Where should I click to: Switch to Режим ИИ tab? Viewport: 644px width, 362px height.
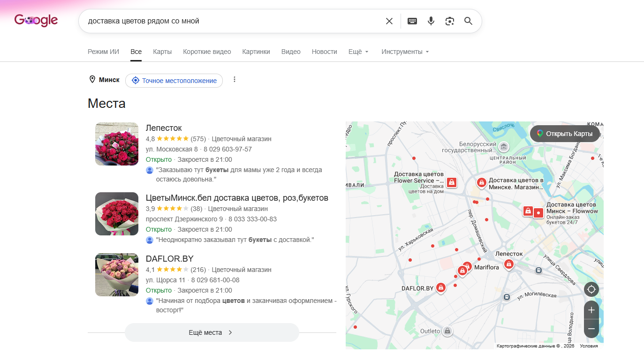[x=103, y=52]
